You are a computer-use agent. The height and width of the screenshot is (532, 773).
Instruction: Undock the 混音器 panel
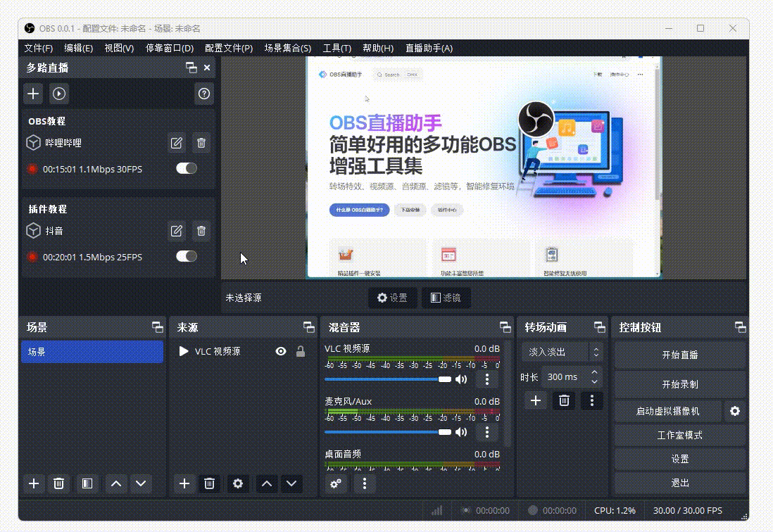(505, 327)
